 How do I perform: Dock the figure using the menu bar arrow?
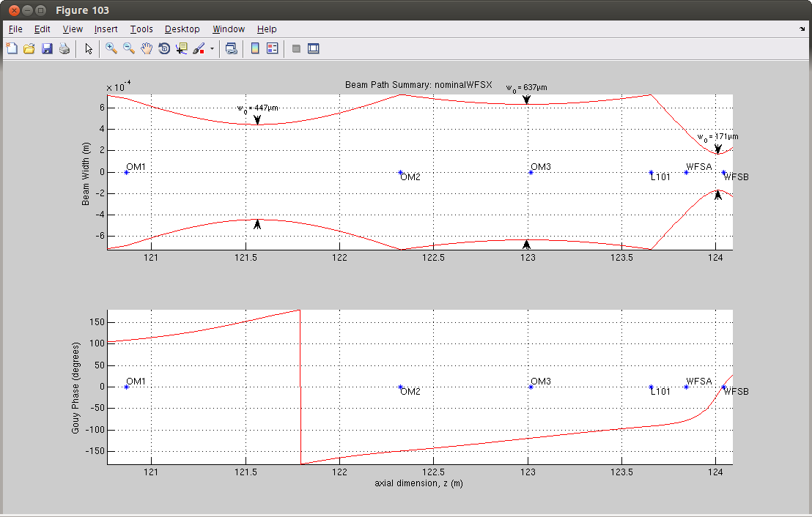(x=802, y=29)
